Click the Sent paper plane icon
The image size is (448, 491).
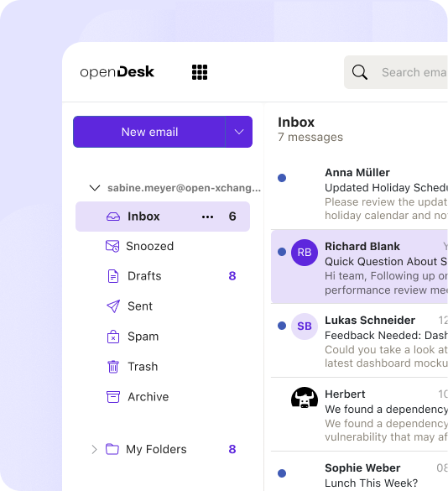113,306
